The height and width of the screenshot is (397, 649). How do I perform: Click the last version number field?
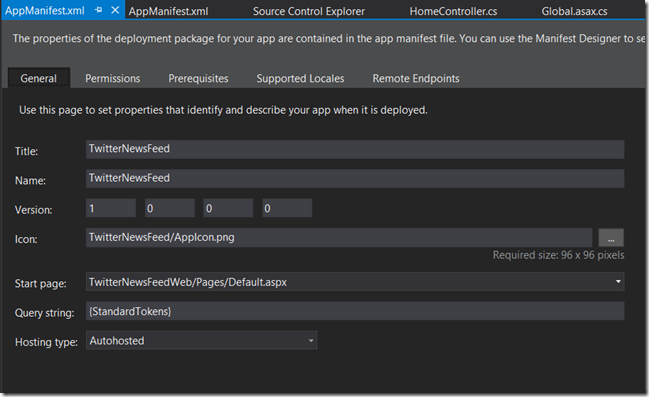click(x=287, y=208)
